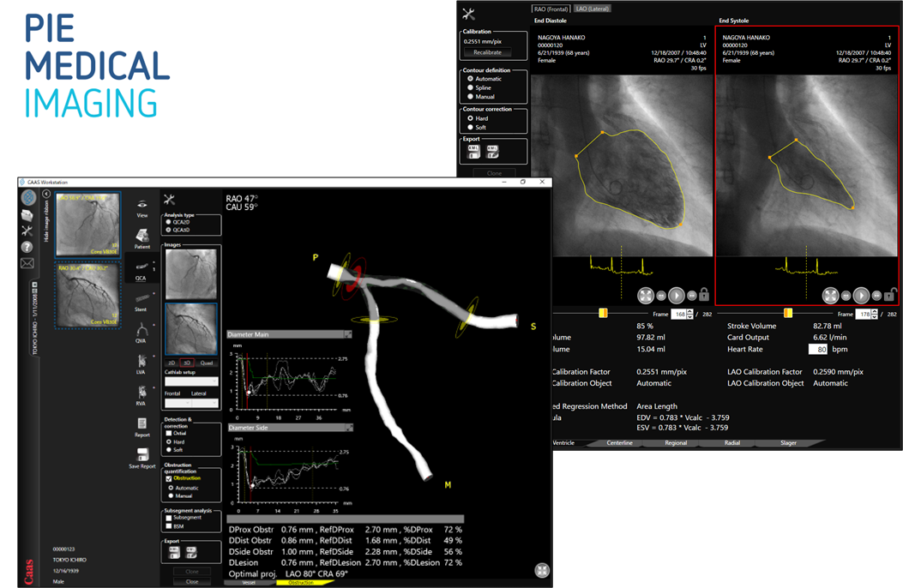
Task: Select QCA2D analysis type
Action: (168, 222)
